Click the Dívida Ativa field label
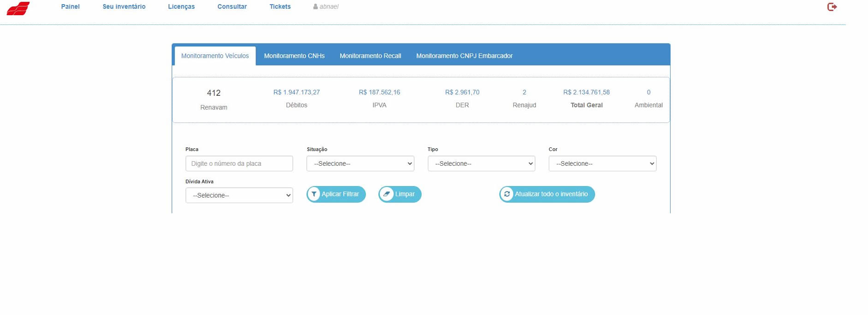The height and width of the screenshot is (315, 868). point(199,181)
